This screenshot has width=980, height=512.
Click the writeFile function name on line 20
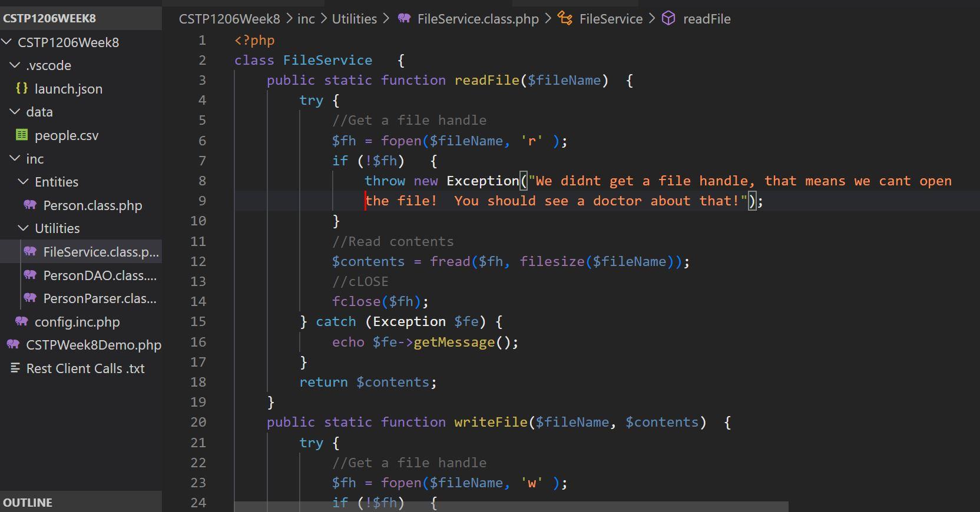491,422
